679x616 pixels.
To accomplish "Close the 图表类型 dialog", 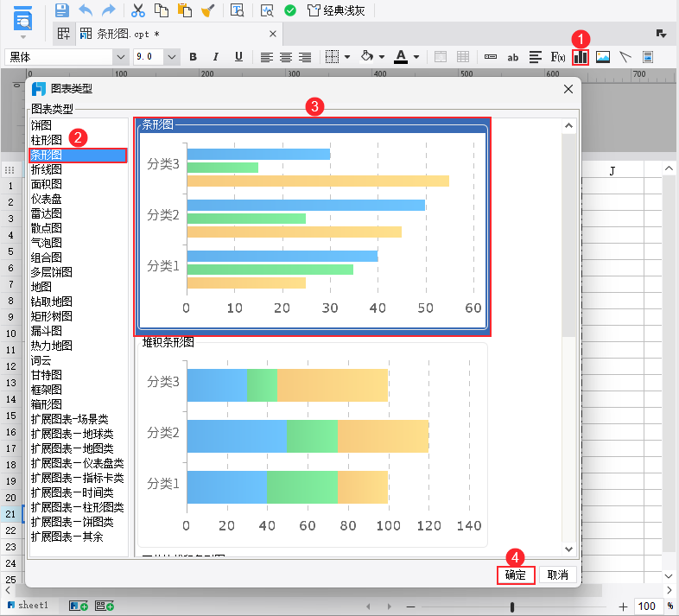I will [x=568, y=89].
